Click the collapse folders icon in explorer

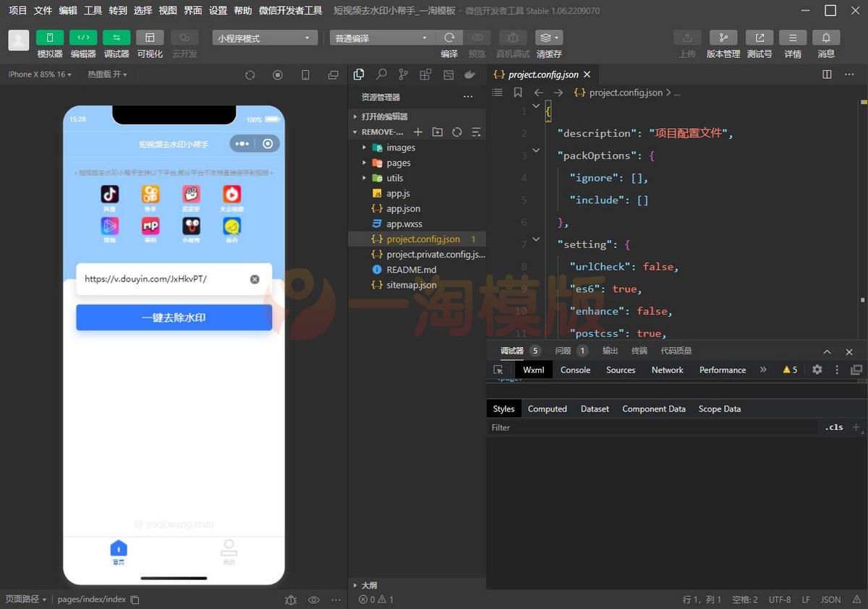click(x=476, y=132)
